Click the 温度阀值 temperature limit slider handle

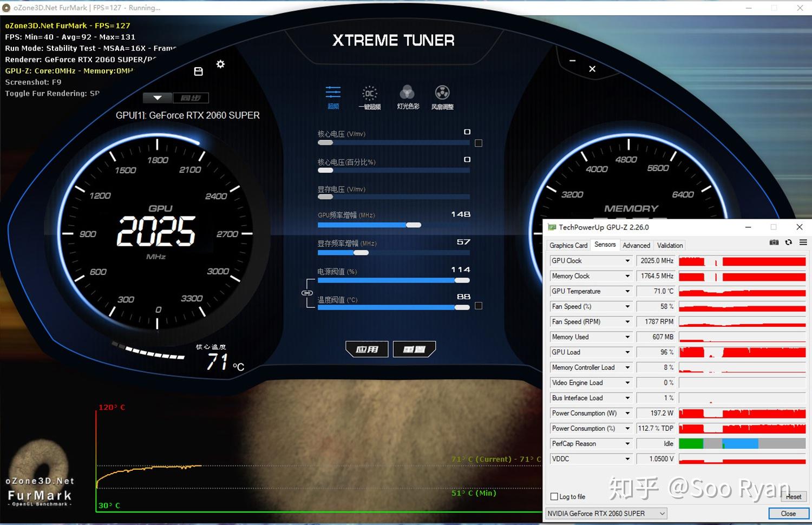coord(462,307)
